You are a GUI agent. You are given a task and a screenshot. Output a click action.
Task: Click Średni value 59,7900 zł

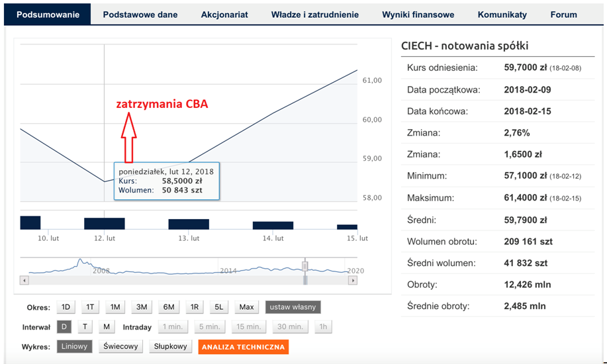coord(526,220)
